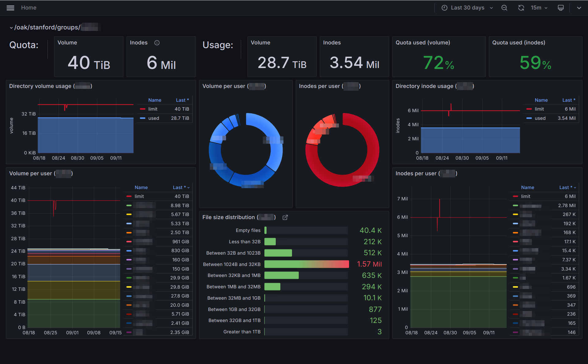Show Inodes quota info icon
The width and height of the screenshot is (588, 364).
coord(157,43)
